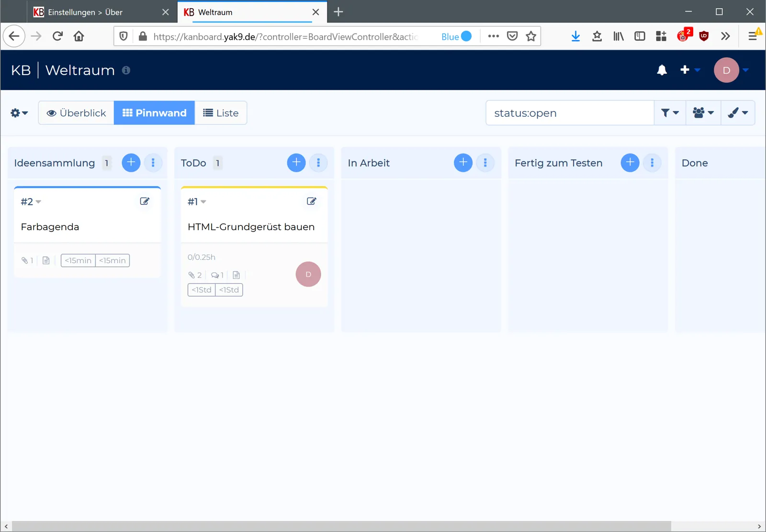Screen dimensions: 766x532
Task: Open the Farbagenda task title
Action: click(50, 227)
